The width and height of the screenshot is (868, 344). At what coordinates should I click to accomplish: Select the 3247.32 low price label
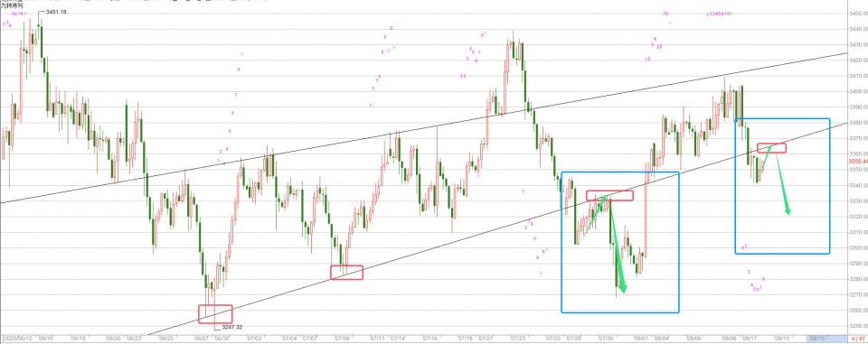[232, 327]
